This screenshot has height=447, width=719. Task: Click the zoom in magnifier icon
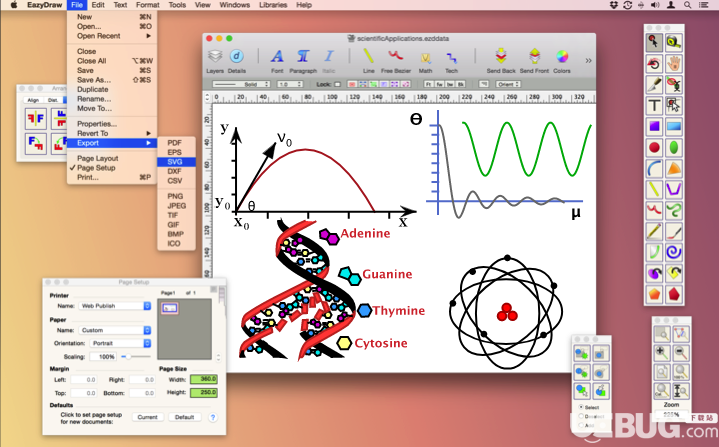(662, 353)
